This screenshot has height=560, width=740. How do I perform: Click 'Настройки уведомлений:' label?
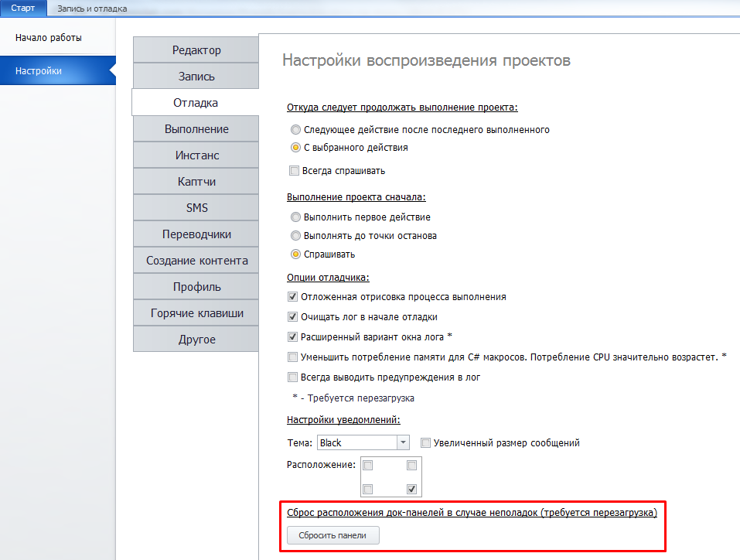pyautogui.click(x=343, y=420)
